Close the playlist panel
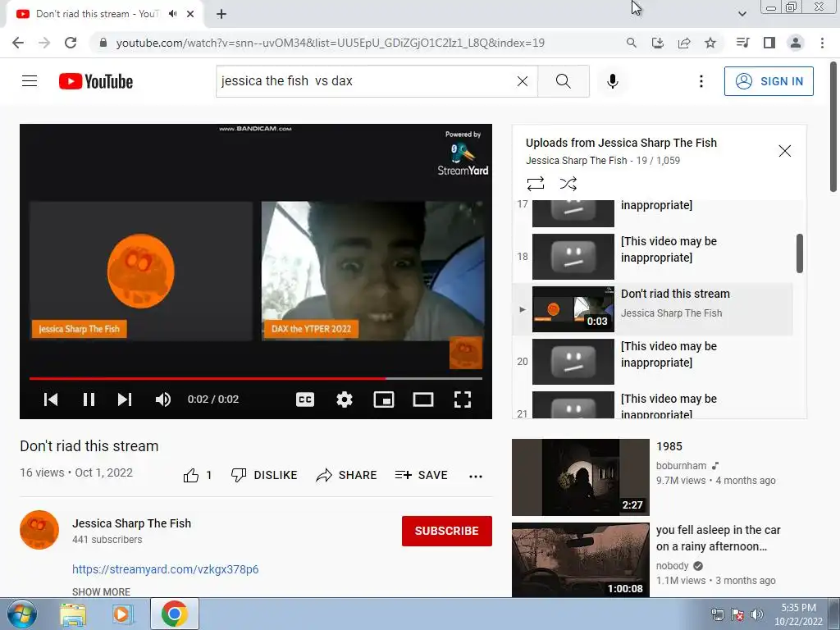The image size is (840, 630). pos(784,151)
